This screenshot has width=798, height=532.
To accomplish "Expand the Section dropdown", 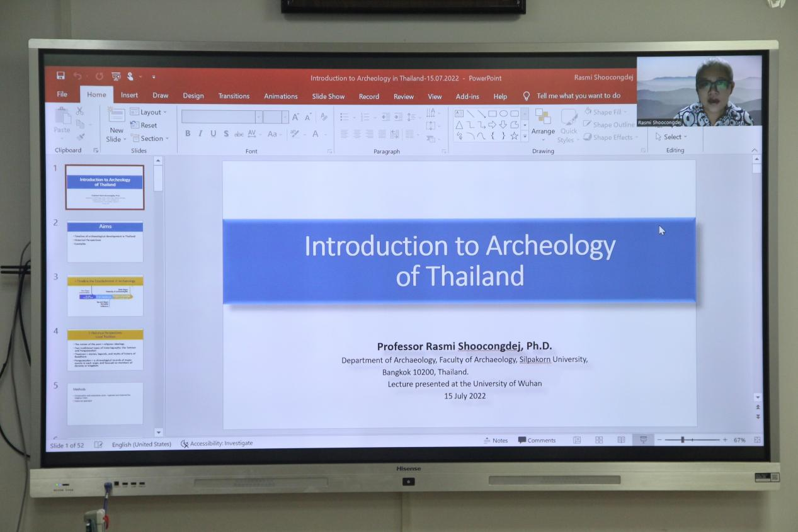I will tap(149, 139).
